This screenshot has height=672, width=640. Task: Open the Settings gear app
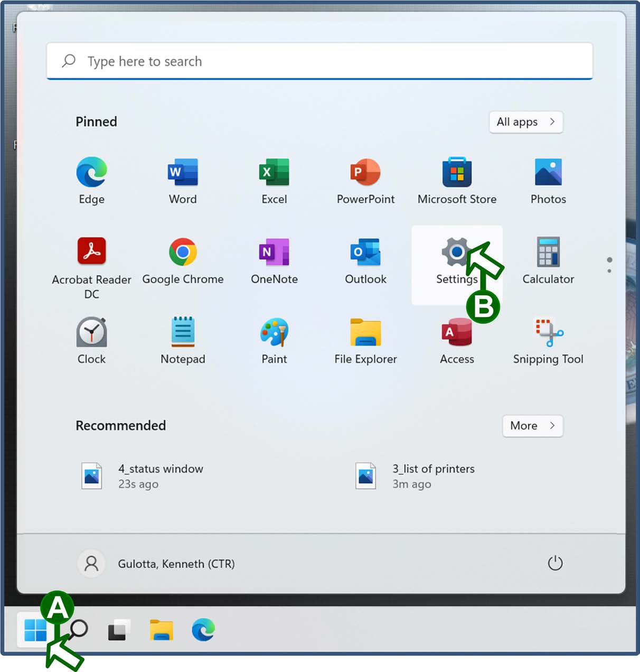coord(457,264)
